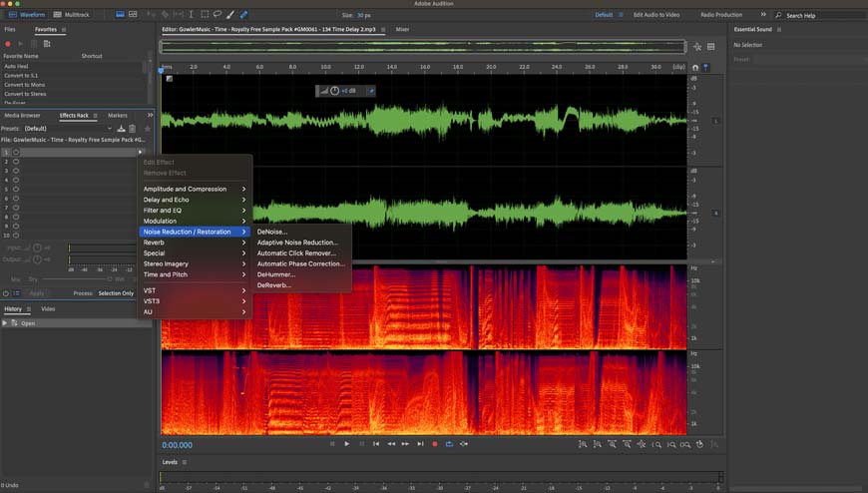868x493 pixels.
Task: Move playhead to next marker
Action: click(420, 444)
